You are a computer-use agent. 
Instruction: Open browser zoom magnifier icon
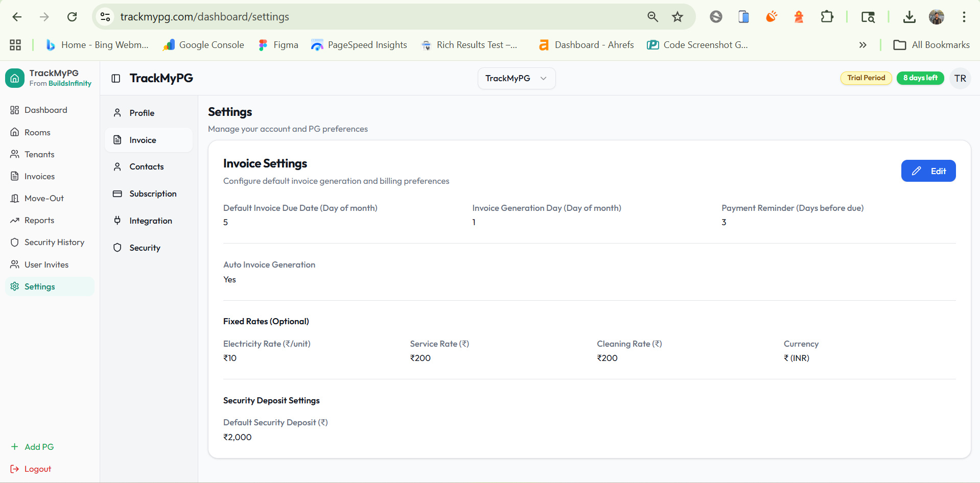point(652,17)
